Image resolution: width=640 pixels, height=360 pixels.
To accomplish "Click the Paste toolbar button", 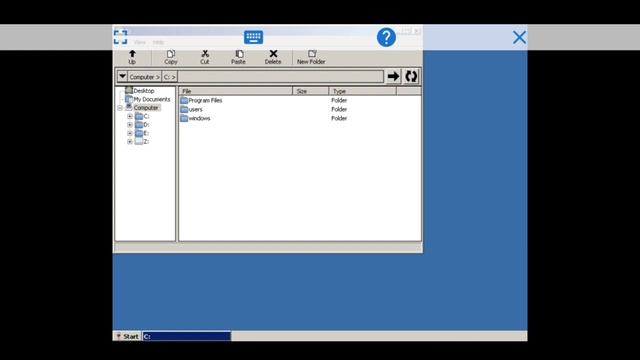I will point(238,57).
